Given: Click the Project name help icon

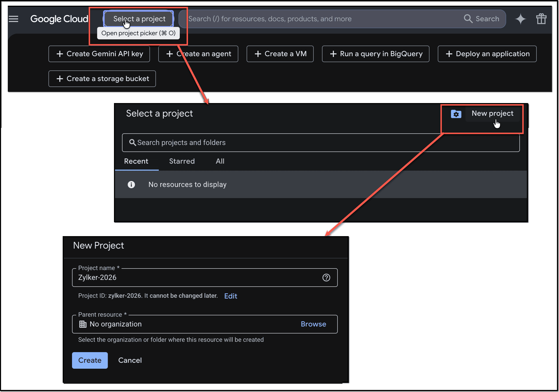Looking at the screenshot, I should point(326,278).
